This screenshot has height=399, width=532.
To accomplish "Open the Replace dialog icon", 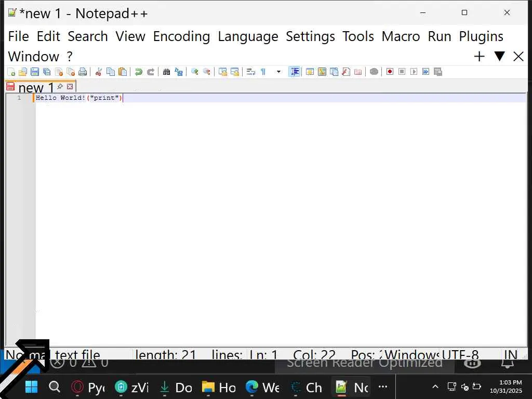I will 179,72.
